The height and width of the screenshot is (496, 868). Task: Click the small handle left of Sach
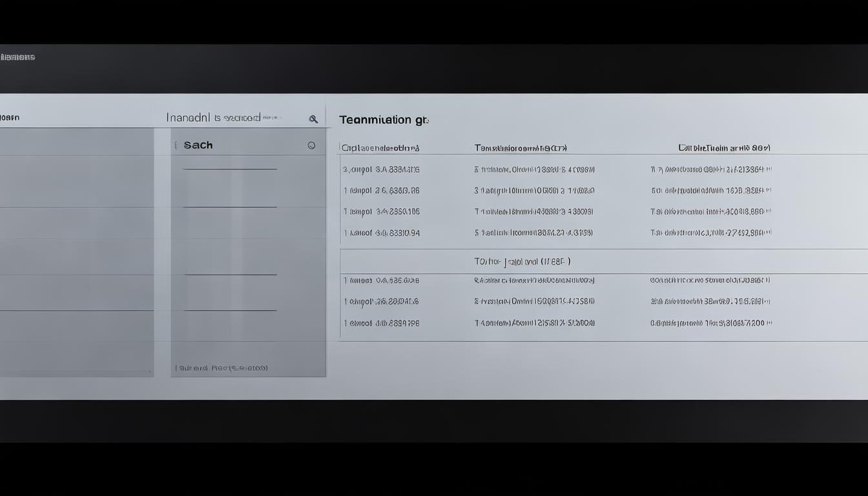tap(176, 145)
